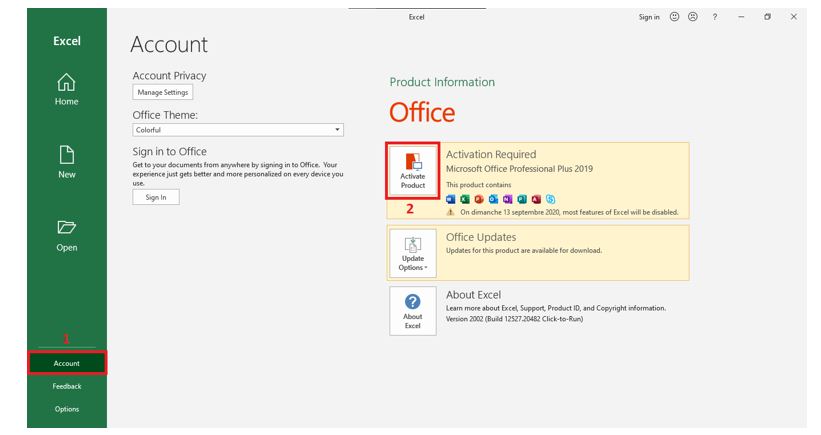Open Help via the question mark icon
Screen dimensions: 821x435
[x=715, y=17]
